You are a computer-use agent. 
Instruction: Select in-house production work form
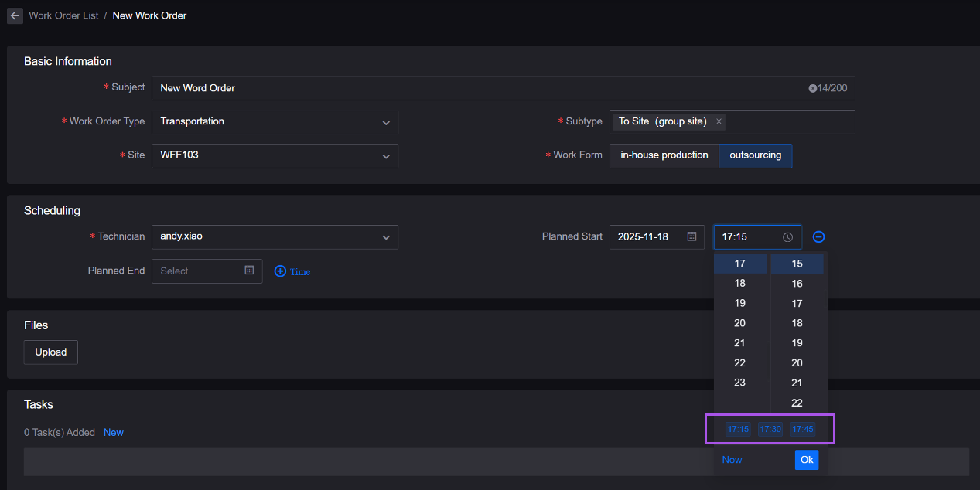point(664,155)
